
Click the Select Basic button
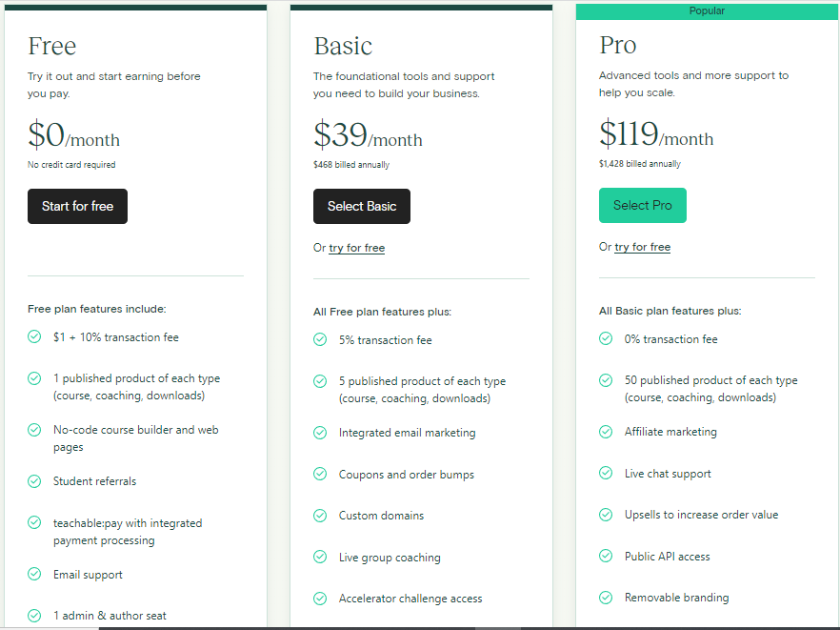[362, 206]
